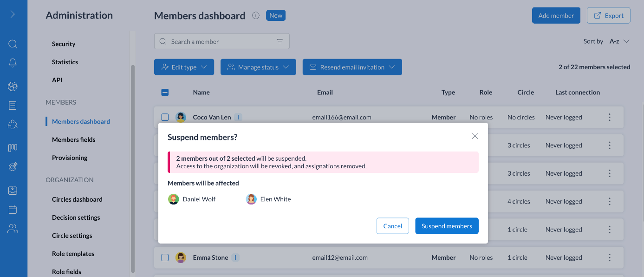644x277 pixels.
Task: Expand the left navigation rail arrow
Action: point(13,14)
